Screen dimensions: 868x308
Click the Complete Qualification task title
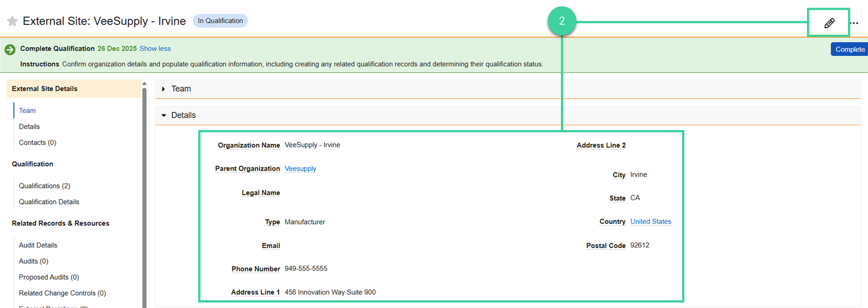pos(57,48)
